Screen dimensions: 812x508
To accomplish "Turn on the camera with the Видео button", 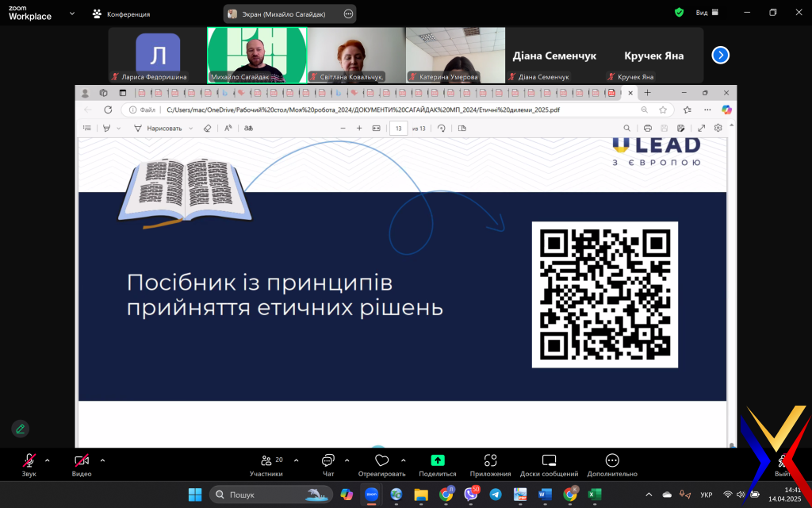I will [82, 465].
